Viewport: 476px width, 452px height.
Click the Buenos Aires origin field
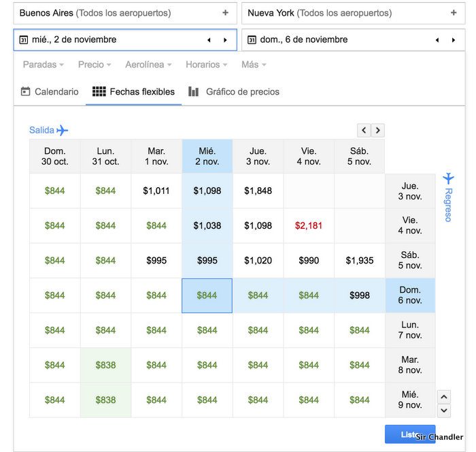click(125, 13)
